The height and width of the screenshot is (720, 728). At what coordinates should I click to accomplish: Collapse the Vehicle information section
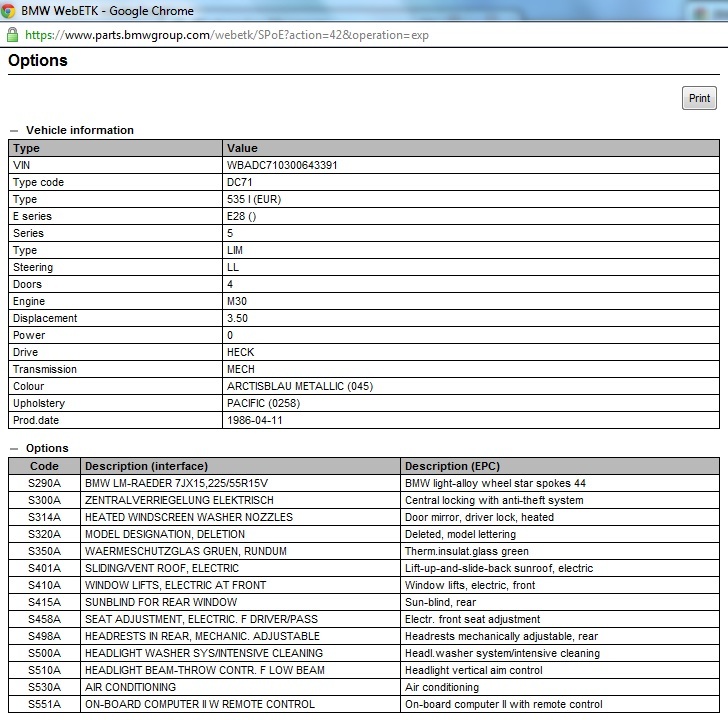click(x=14, y=131)
